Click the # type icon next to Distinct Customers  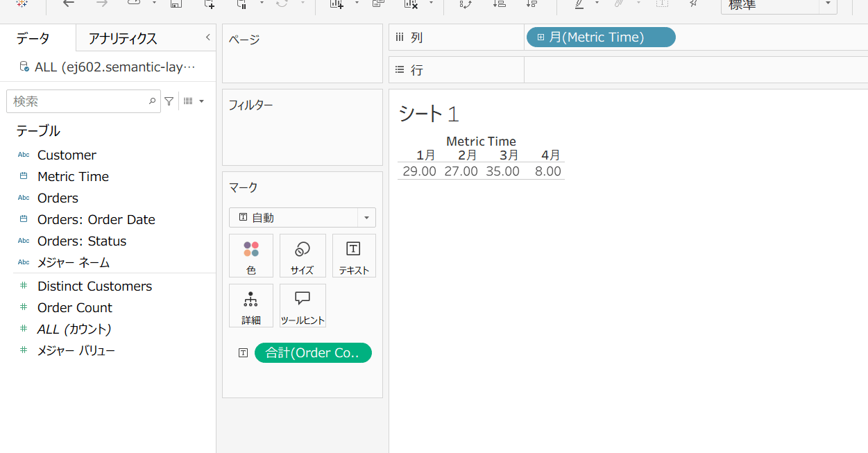point(24,286)
